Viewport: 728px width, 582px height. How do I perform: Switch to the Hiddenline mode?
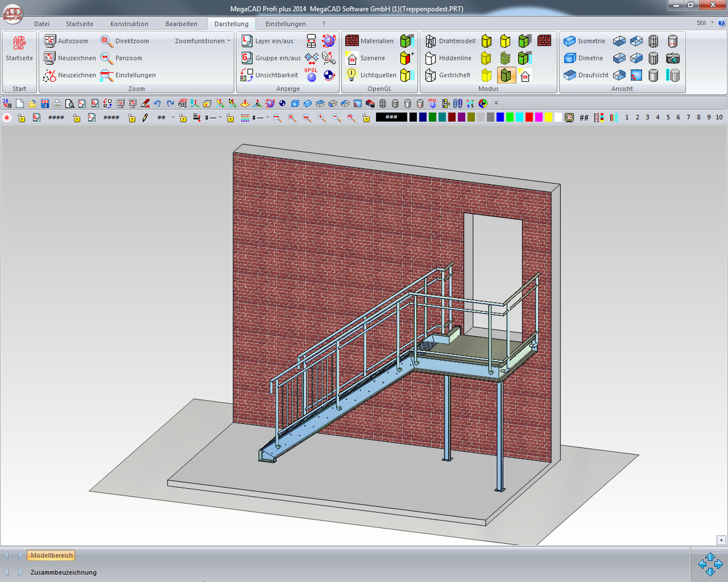pos(431,58)
